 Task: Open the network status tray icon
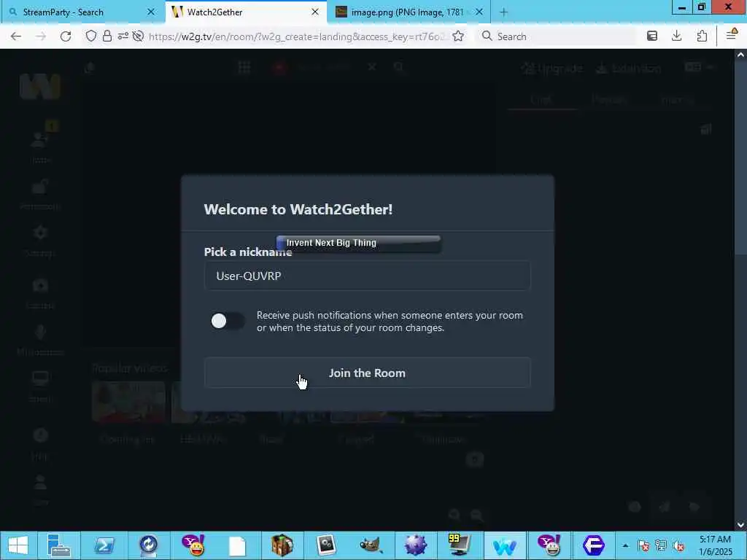click(661, 545)
